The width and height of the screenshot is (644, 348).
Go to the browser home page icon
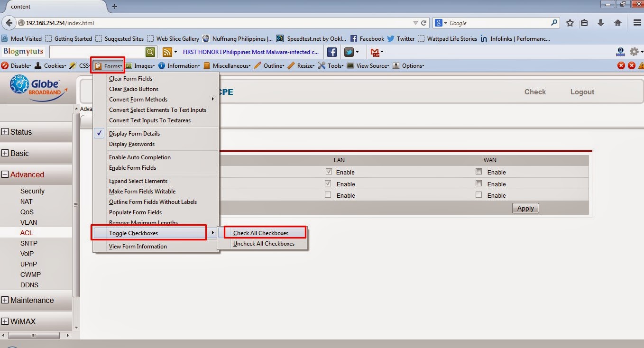pos(618,23)
